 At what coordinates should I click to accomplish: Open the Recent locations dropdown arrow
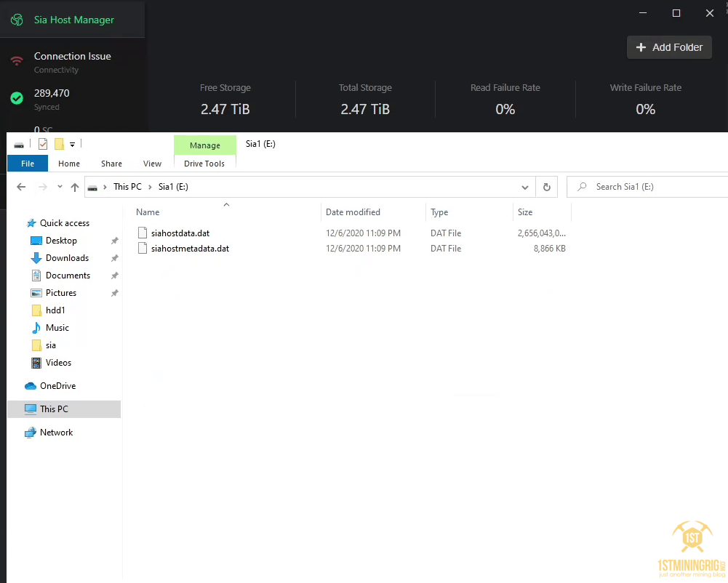coord(60,187)
